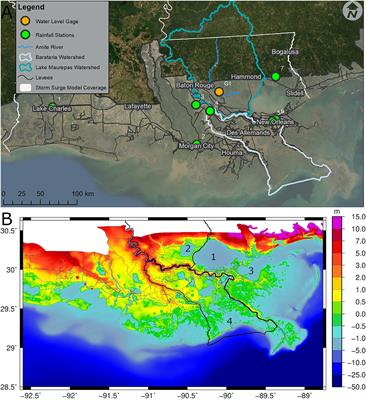Click the '-89°' longitude axis label
This screenshot has width=366, height=400.
point(305,395)
